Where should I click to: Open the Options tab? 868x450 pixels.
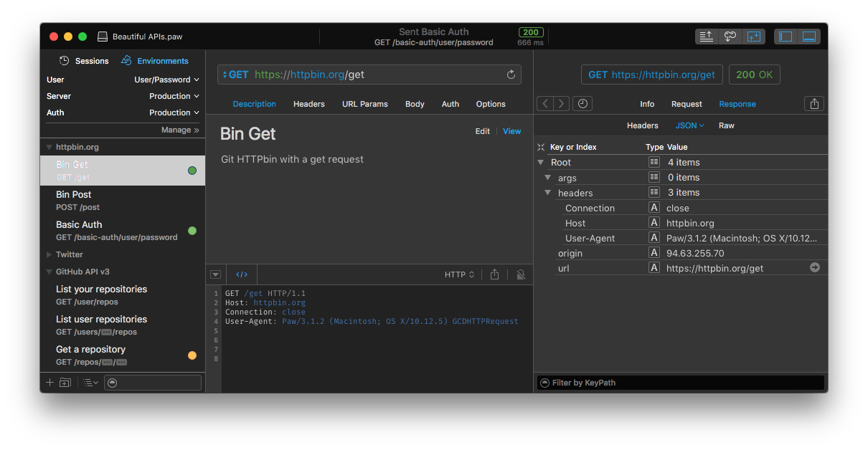(491, 104)
